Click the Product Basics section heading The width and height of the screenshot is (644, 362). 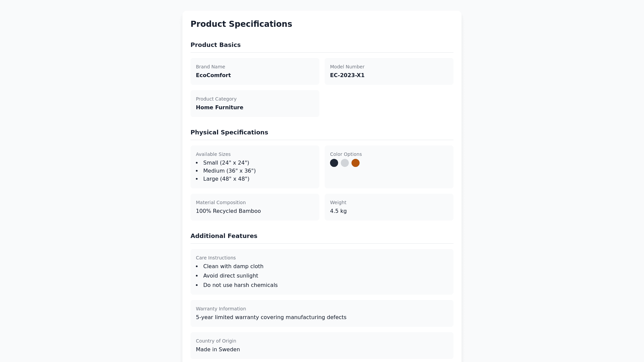215,45
